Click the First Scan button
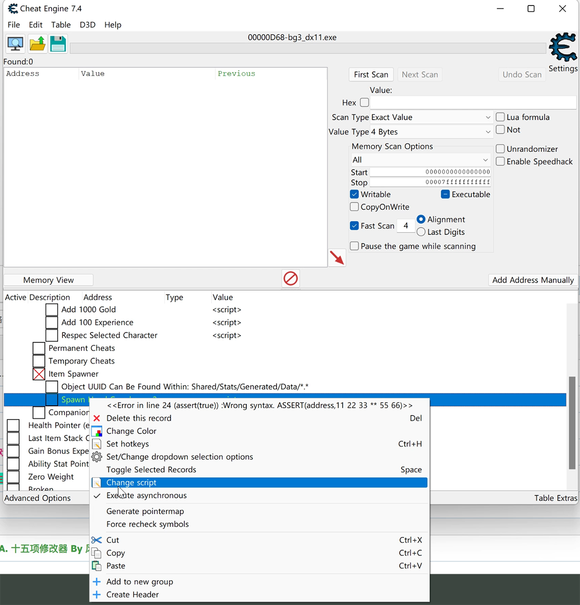 point(371,74)
